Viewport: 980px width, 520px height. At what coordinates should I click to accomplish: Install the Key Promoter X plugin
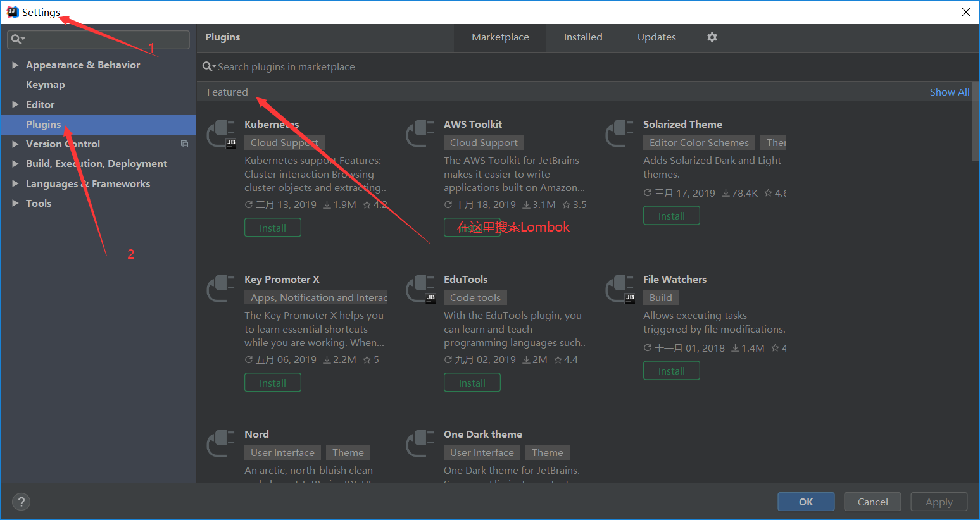point(273,383)
